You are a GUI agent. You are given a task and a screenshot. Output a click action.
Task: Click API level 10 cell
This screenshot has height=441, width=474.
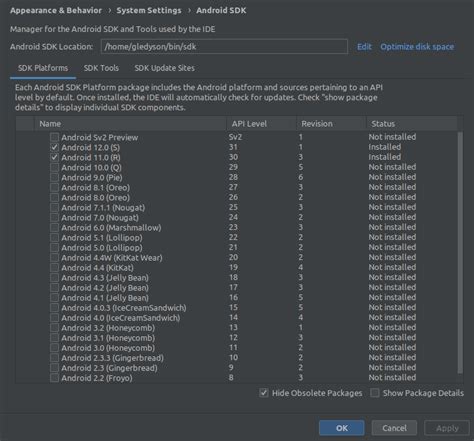pyautogui.click(x=233, y=358)
